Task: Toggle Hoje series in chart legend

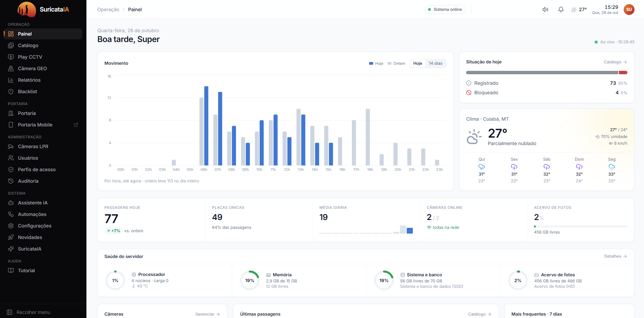Action: coord(376,63)
